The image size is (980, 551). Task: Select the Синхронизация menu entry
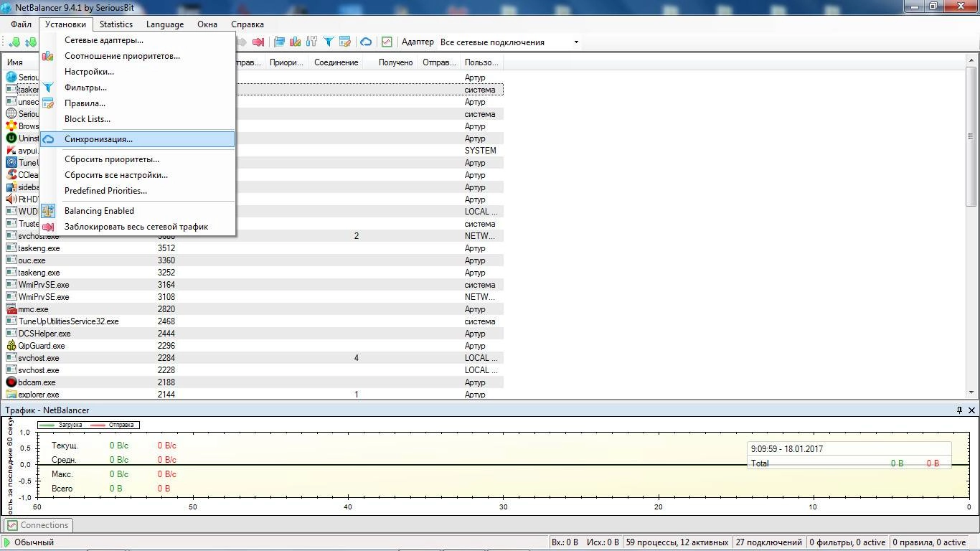[x=138, y=139]
